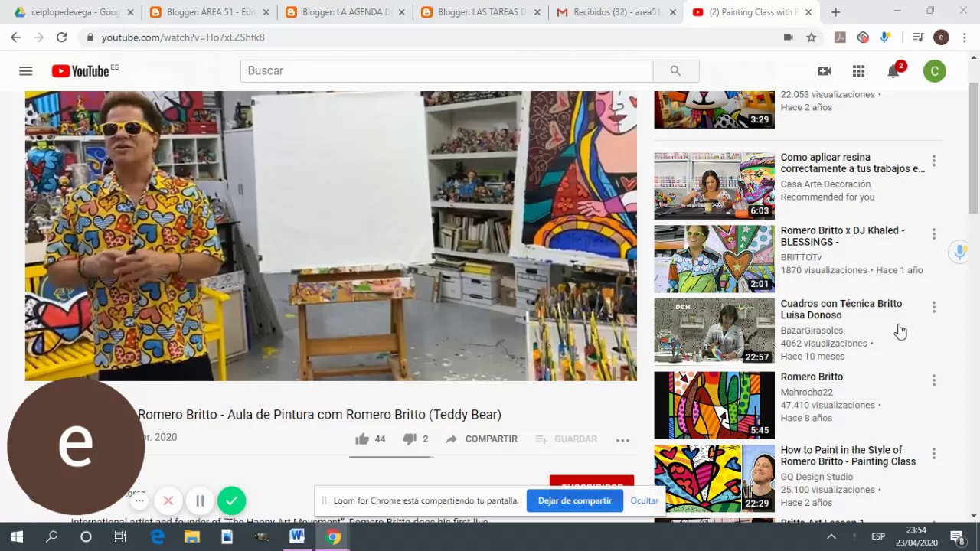
Task: Open the create video camera icon
Action: [824, 71]
